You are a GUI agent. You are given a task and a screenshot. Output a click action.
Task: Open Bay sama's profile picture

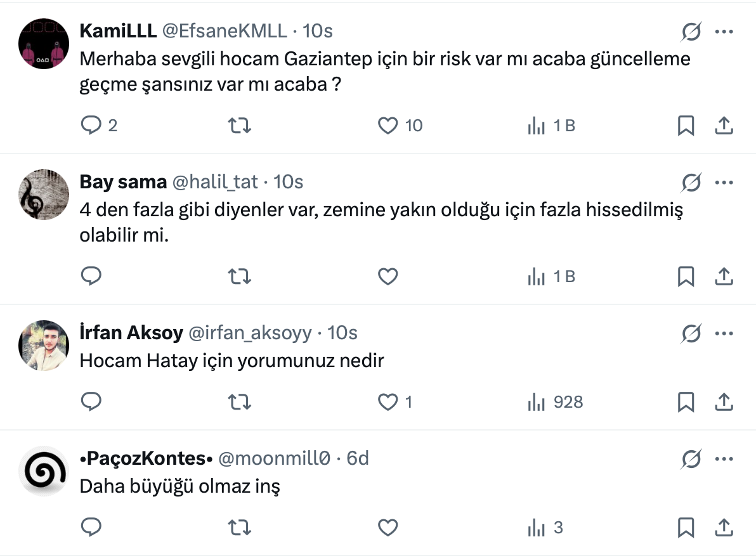[x=44, y=195]
